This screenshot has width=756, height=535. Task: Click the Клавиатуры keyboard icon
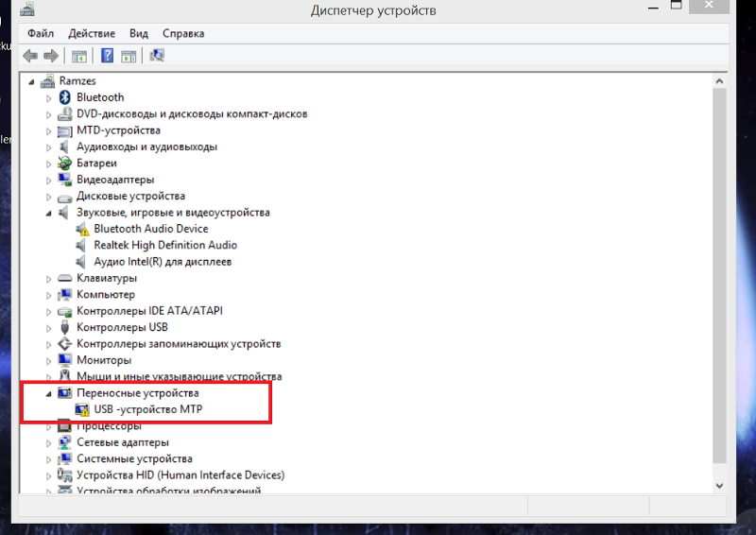pos(64,278)
